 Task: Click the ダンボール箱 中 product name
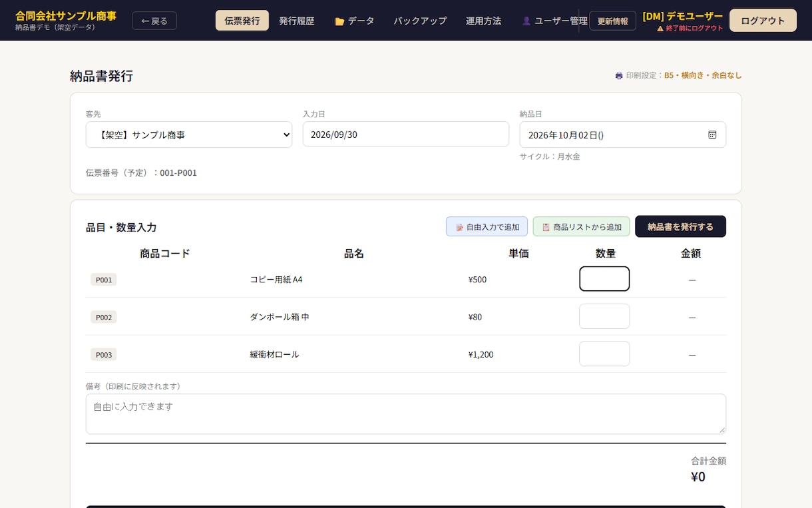(x=280, y=317)
